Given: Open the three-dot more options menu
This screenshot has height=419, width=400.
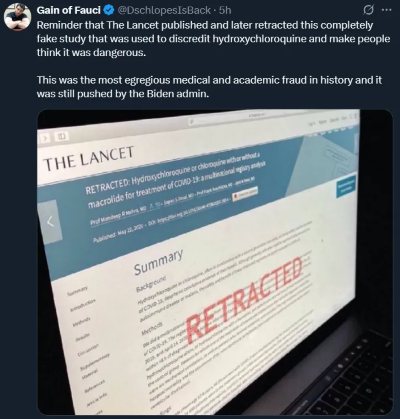Looking at the screenshot, I should (386, 10).
